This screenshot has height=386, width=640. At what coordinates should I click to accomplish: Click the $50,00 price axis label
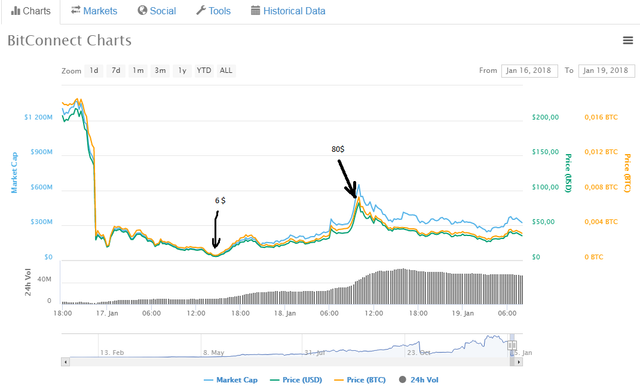543,222
